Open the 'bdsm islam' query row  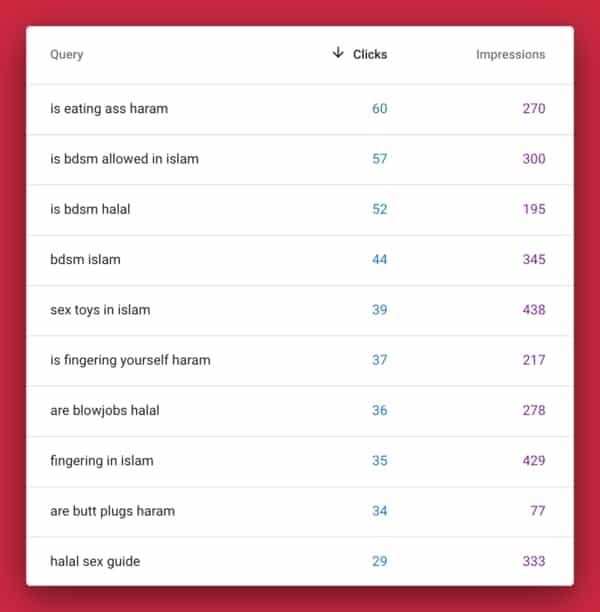click(x=300, y=260)
